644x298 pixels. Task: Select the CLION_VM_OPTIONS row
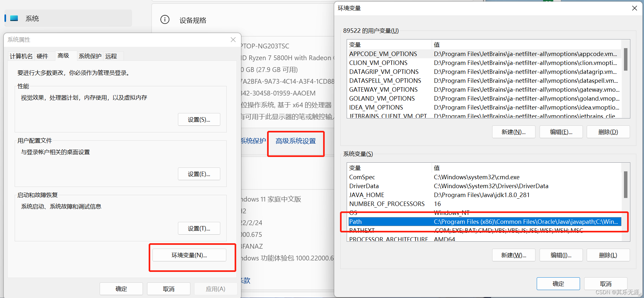pyautogui.click(x=485, y=63)
